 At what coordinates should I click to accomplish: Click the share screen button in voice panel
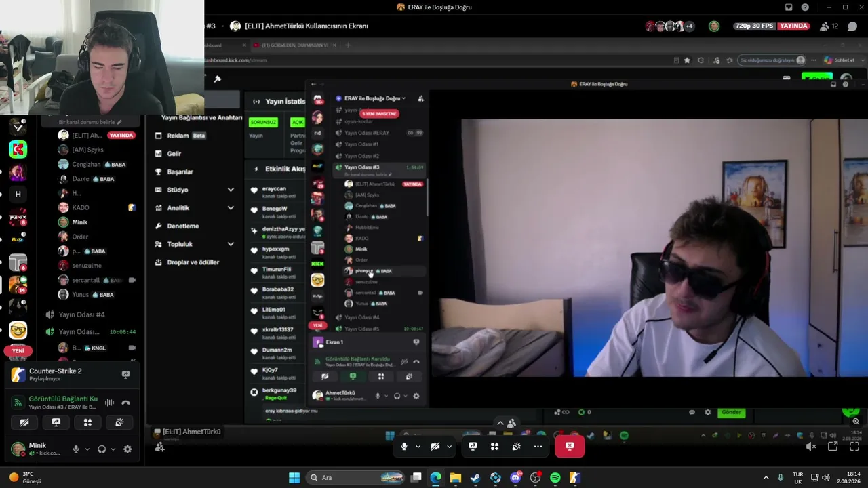click(x=56, y=422)
